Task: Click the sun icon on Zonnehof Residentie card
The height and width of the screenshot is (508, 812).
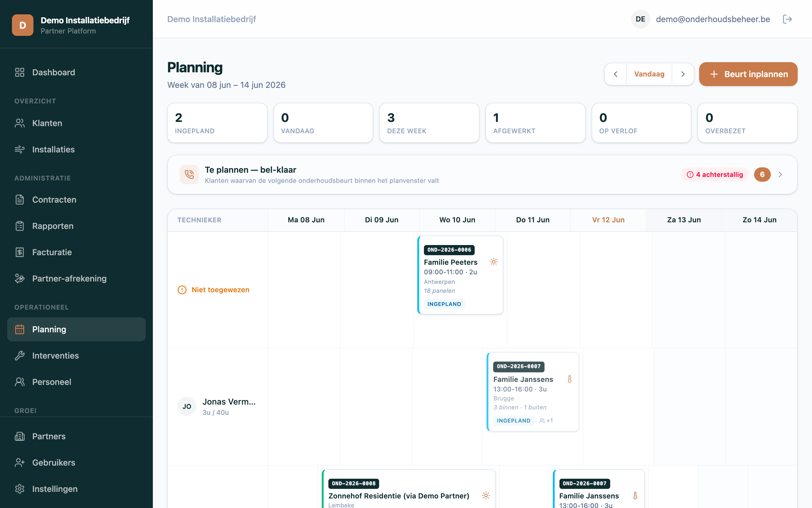Action: coord(486,495)
